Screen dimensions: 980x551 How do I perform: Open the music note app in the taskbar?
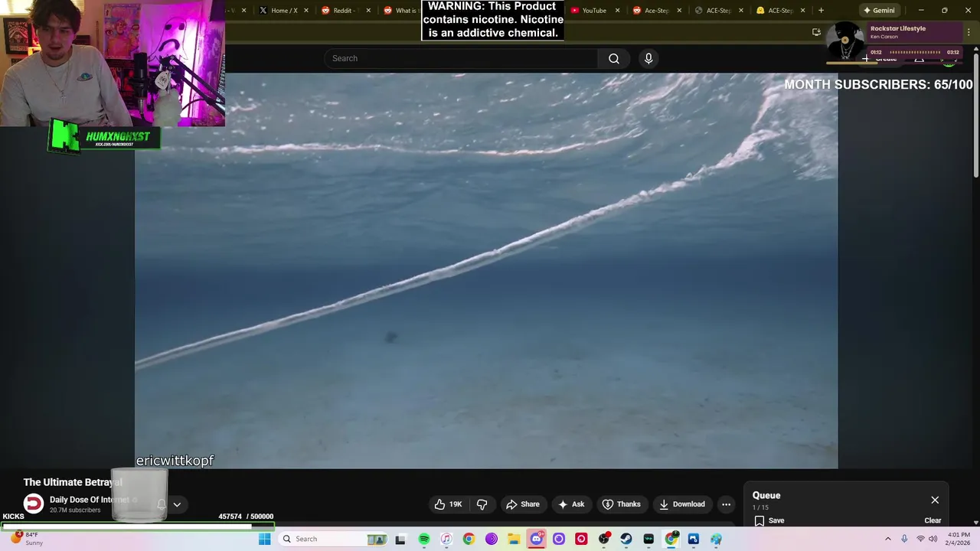[x=446, y=539]
